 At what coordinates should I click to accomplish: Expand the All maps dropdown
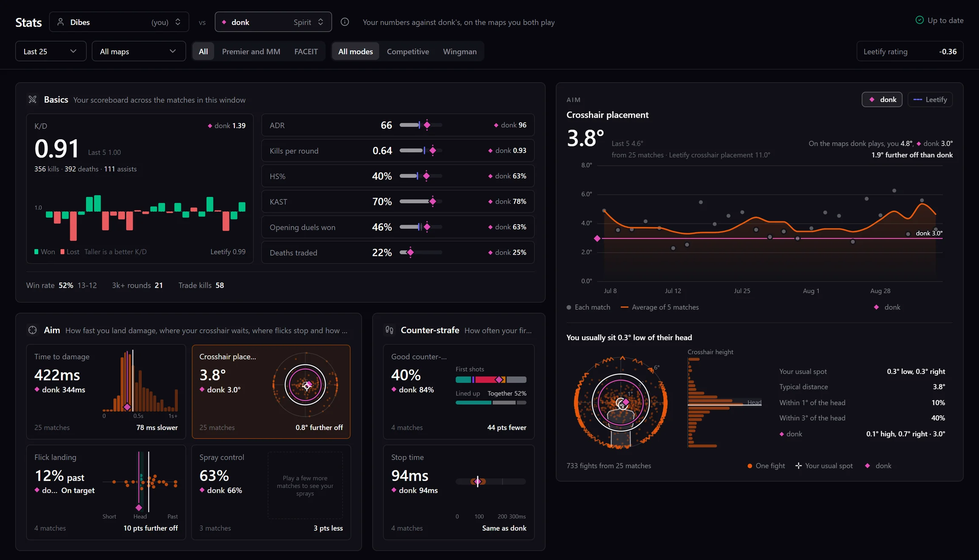point(139,51)
